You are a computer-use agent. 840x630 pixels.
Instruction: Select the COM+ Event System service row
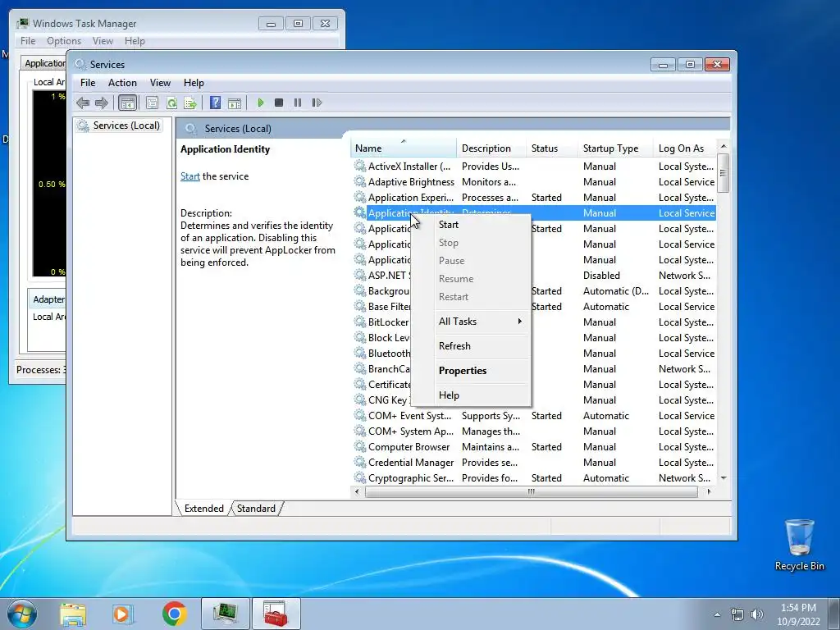click(533, 416)
